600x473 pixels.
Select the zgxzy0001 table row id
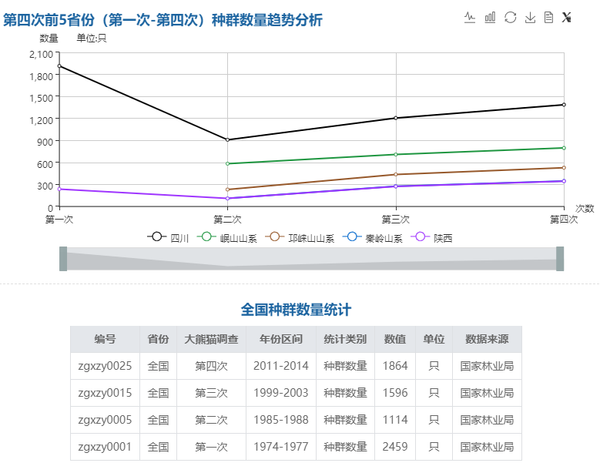[x=105, y=447]
